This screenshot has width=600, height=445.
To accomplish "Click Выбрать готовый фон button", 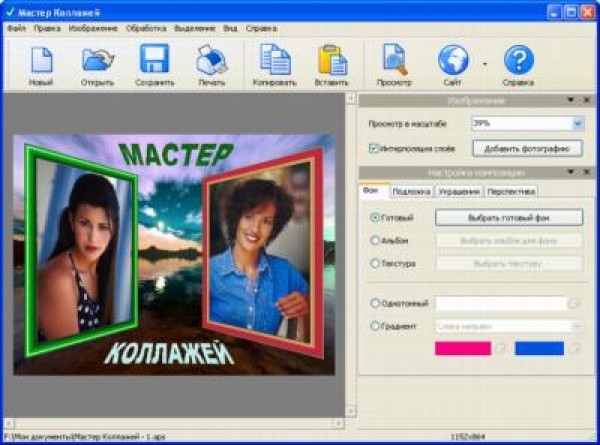I will point(509,217).
